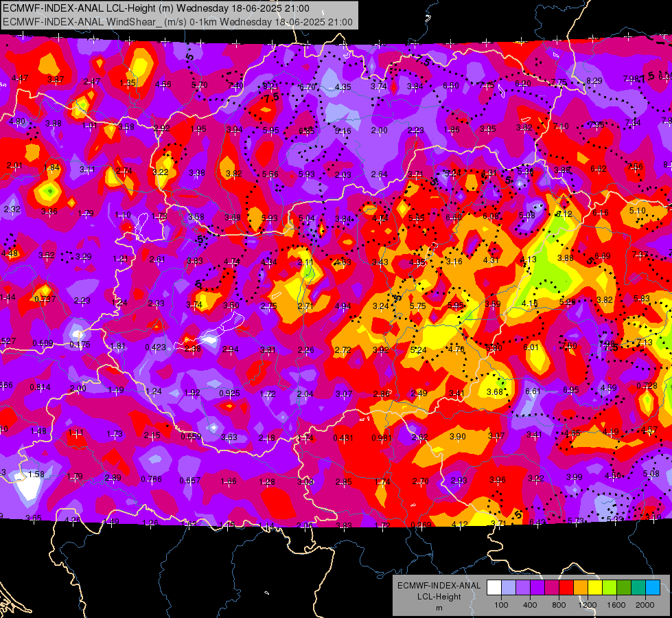This screenshot has height=618, width=672.
Task: Click the wind shear value 0.175
Action: click(80, 345)
